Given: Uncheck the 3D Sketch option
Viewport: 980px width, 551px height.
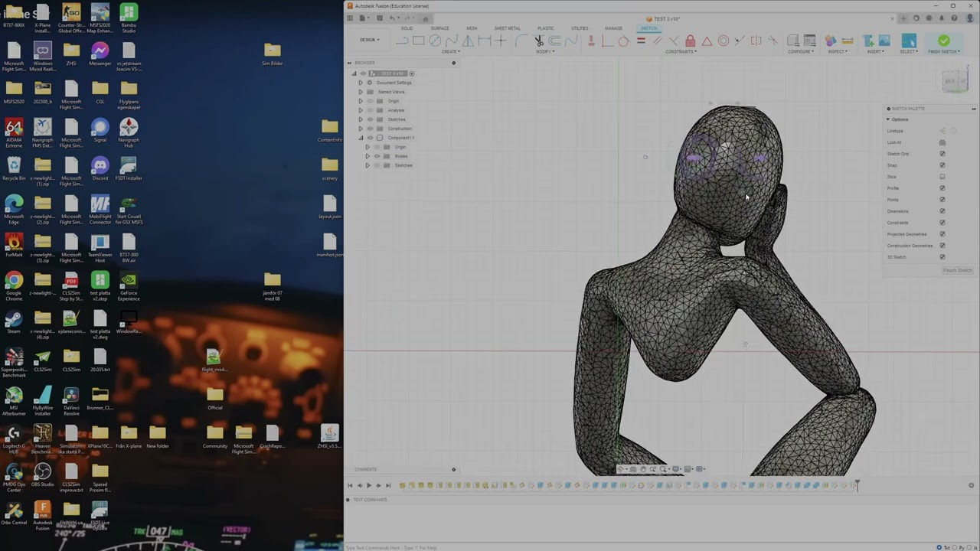Looking at the screenshot, I should 942,257.
